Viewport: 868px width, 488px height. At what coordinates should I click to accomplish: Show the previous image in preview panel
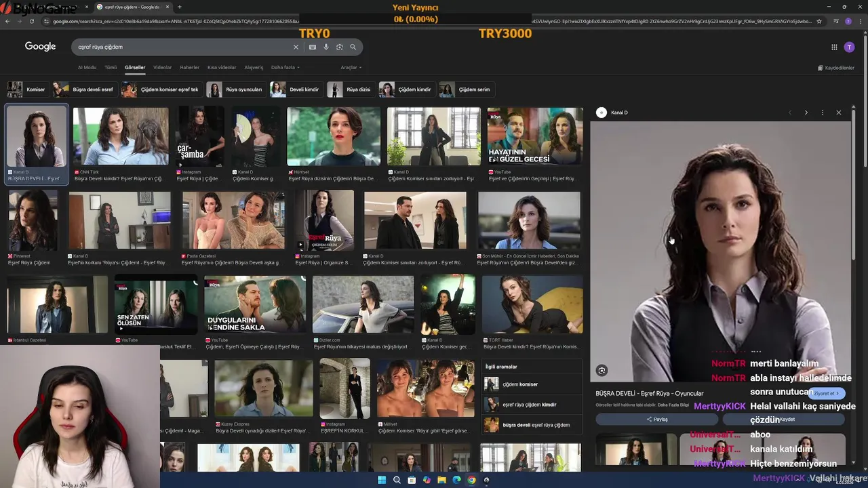pyautogui.click(x=789, y=113)
